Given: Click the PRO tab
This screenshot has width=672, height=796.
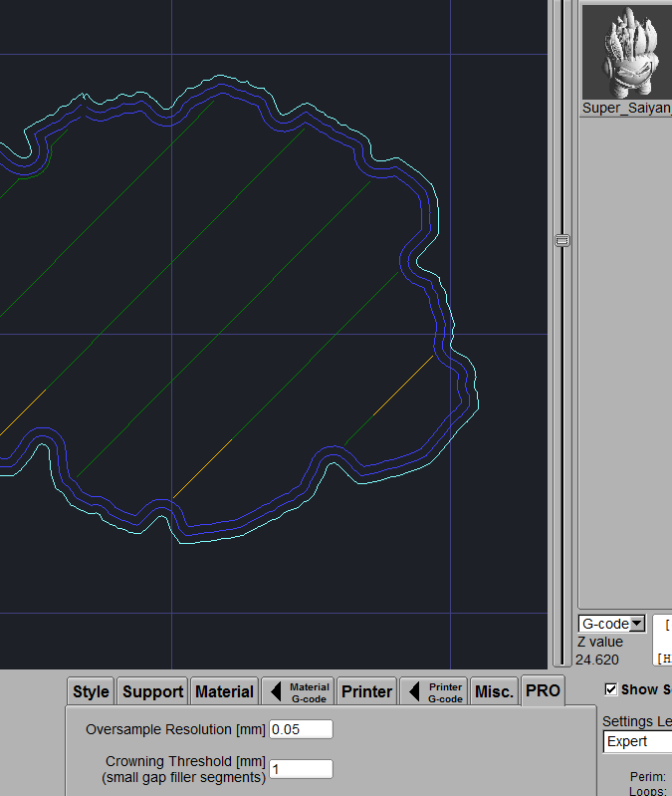Looking at the screenshot, I should [543, 690].
